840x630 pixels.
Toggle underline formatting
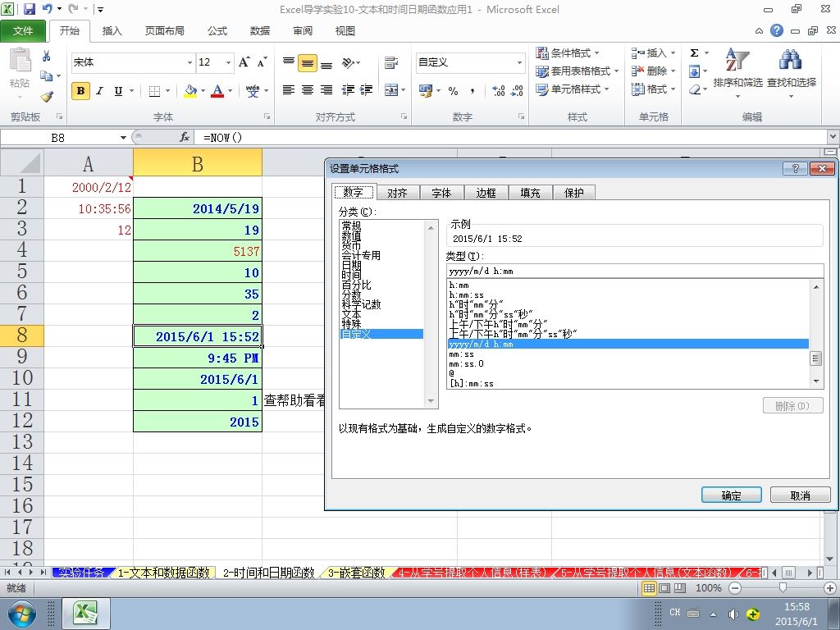click(x=118, y=91)
